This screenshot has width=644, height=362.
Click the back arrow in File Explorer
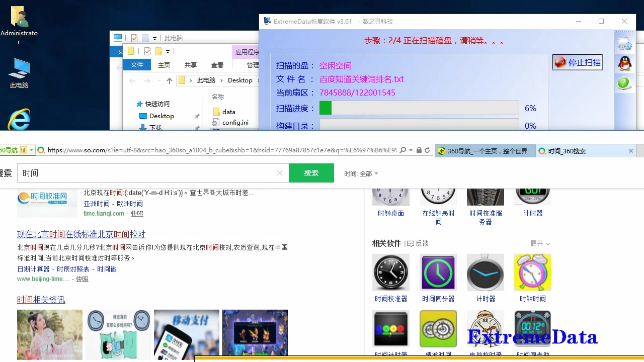click(x=132, y=80)
